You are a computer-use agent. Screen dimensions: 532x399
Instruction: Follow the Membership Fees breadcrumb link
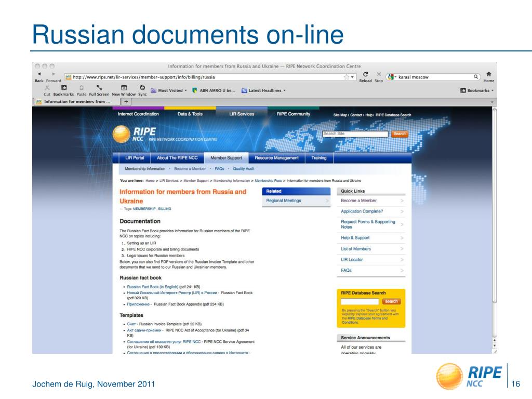pos(268,181)
